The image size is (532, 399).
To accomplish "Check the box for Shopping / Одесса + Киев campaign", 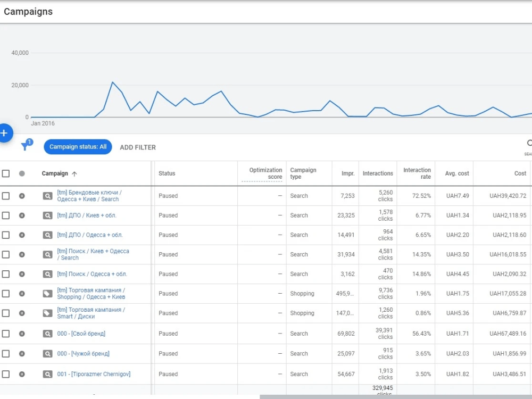I will tap(6, 294).
